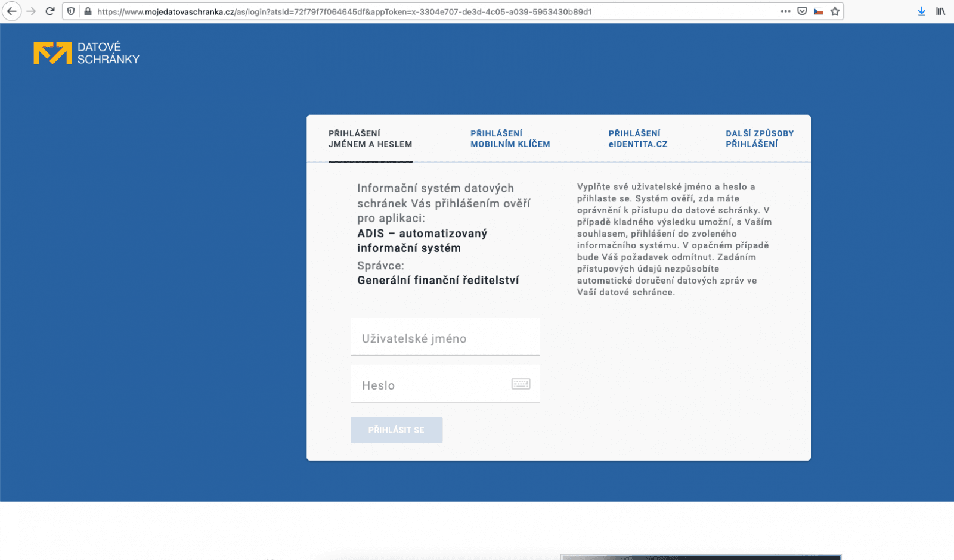
Task: Click the text 'ADIS – automatizovaný informační systém'
Action: click(422, 241)
